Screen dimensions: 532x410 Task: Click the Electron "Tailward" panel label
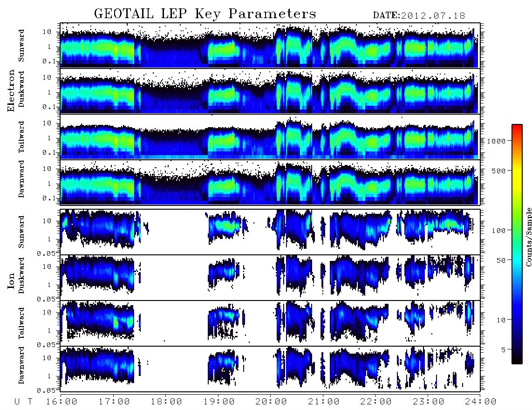[21, 137]
